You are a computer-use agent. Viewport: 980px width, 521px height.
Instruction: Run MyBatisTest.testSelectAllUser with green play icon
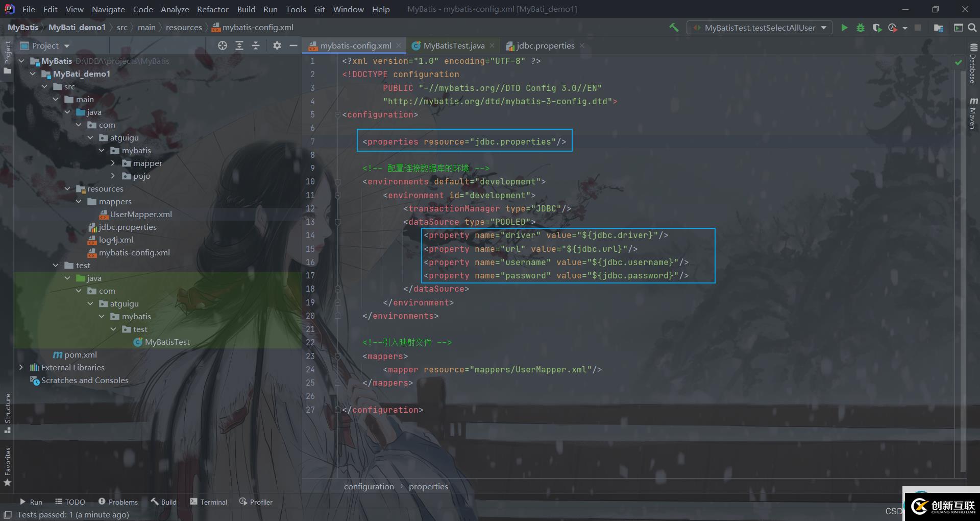coord(844,28)
